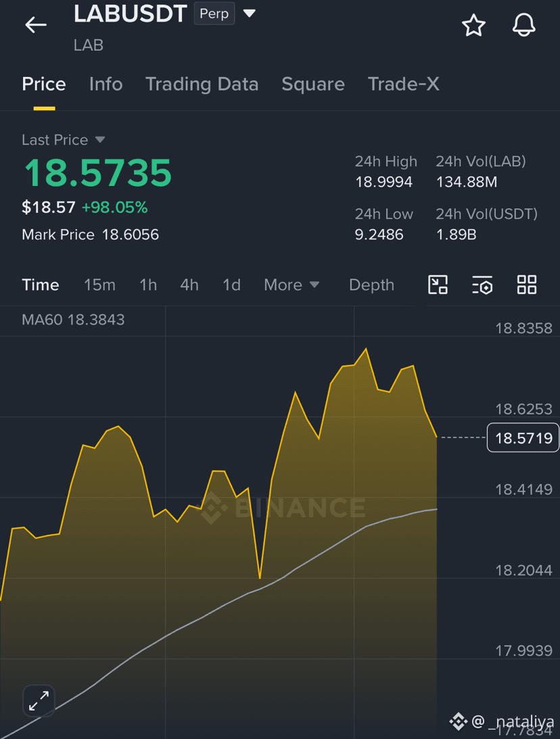Open price alerts with the bell icon

click(523, 25)
